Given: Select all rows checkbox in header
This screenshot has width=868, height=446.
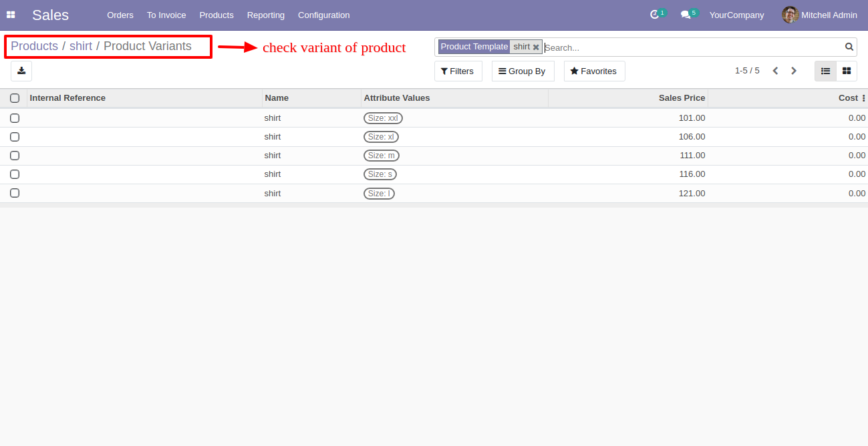Looking at the screenshot, I should pyautogui.click(x=15, y=98).
